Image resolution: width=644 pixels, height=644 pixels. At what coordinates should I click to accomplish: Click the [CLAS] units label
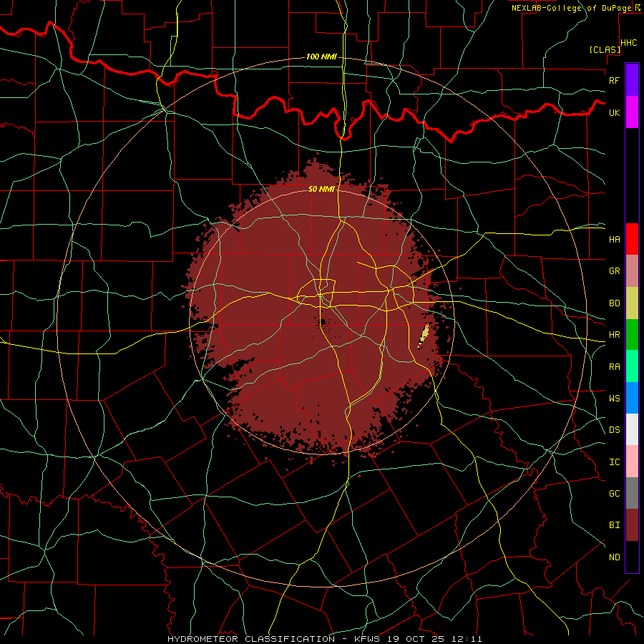tap(605, 49)
